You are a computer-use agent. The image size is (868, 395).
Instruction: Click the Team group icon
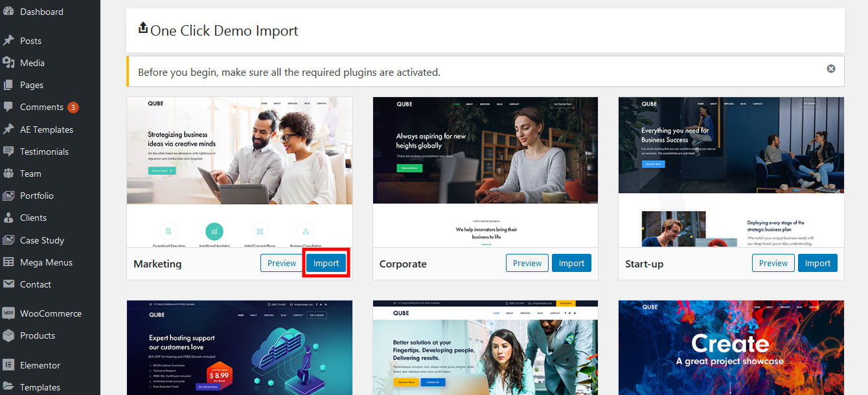8,174
